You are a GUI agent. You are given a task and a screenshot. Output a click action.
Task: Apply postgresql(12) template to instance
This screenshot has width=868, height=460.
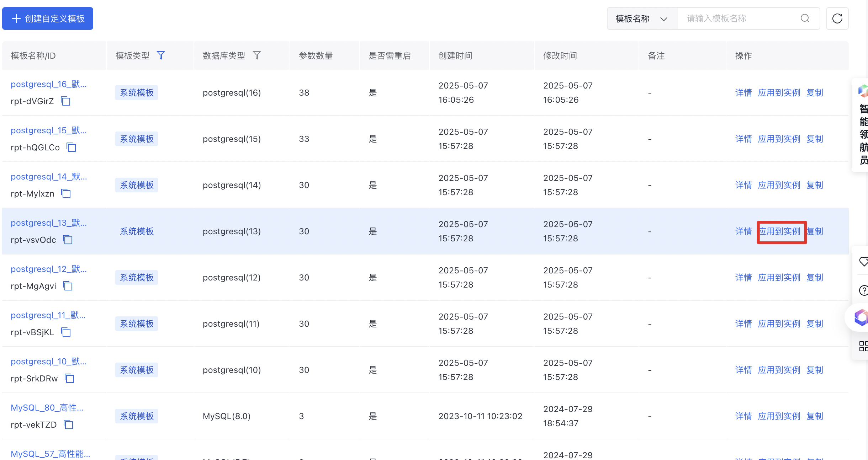pyautogui.click(x=779, y=278)
